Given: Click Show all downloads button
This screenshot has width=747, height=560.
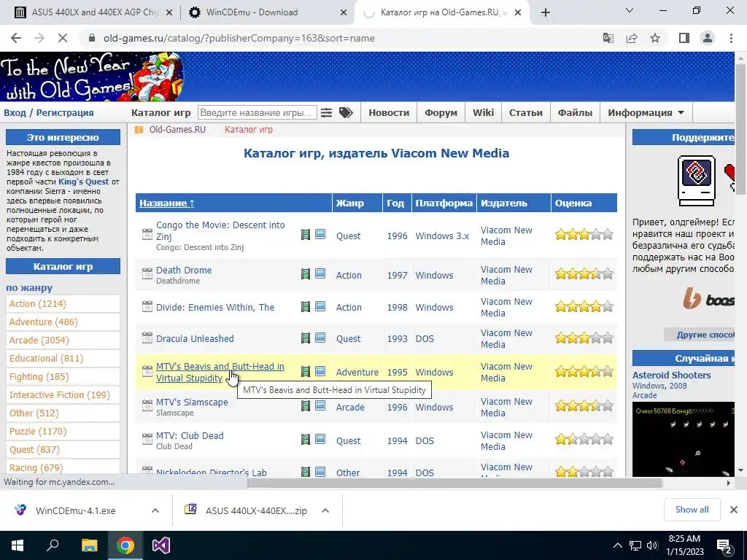Looking at the screenshot, I should click(692, 510).
